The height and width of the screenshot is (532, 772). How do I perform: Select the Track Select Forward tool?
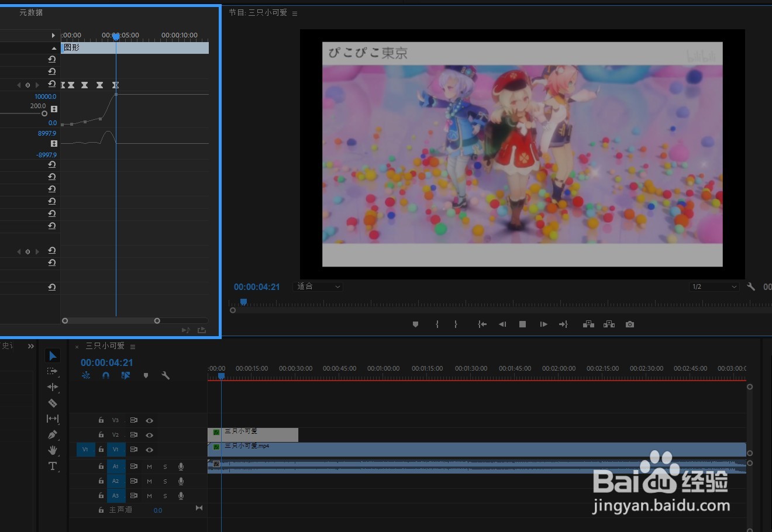pos(53,371)
